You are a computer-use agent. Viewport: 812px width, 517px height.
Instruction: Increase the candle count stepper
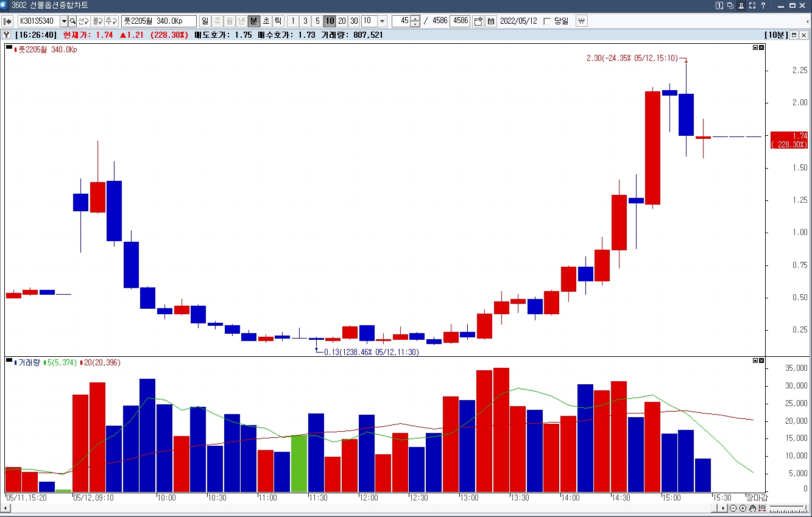[x=415, y=18]
